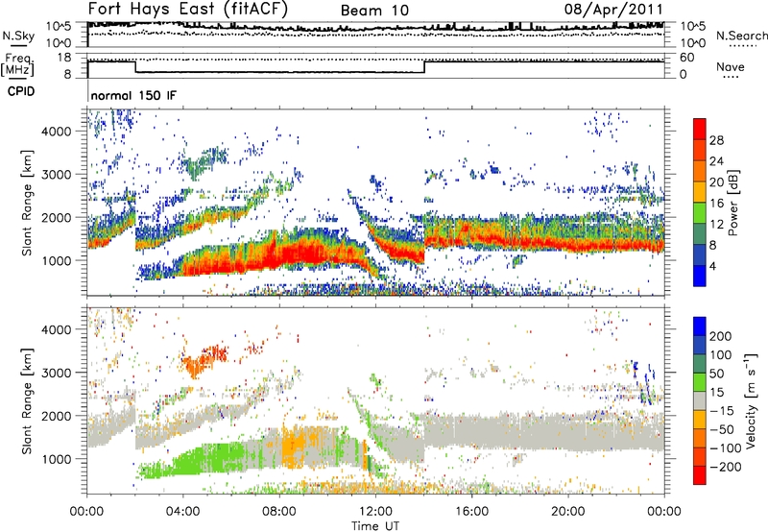Click the red high-power band near 09:00

(303, 255)
